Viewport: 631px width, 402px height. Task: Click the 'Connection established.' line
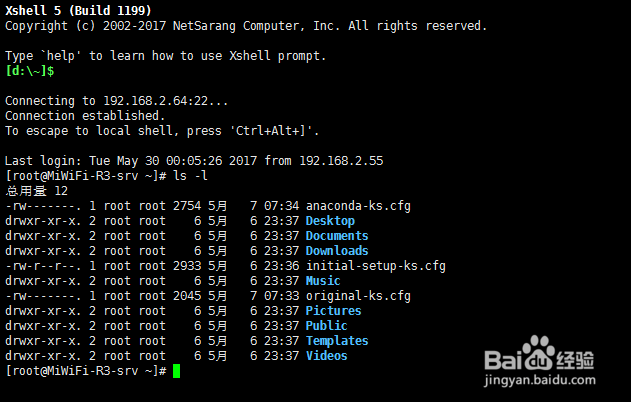85,116
